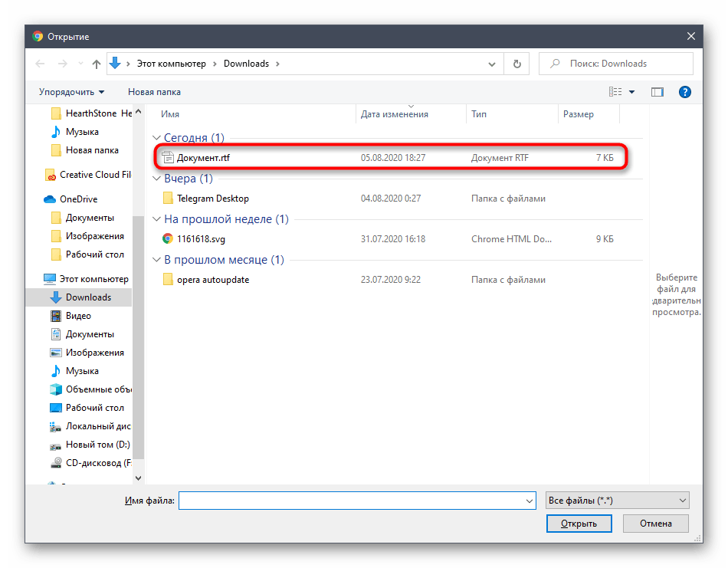
Task: Click the Новая папка toolbar button
Action: [154, 92]
